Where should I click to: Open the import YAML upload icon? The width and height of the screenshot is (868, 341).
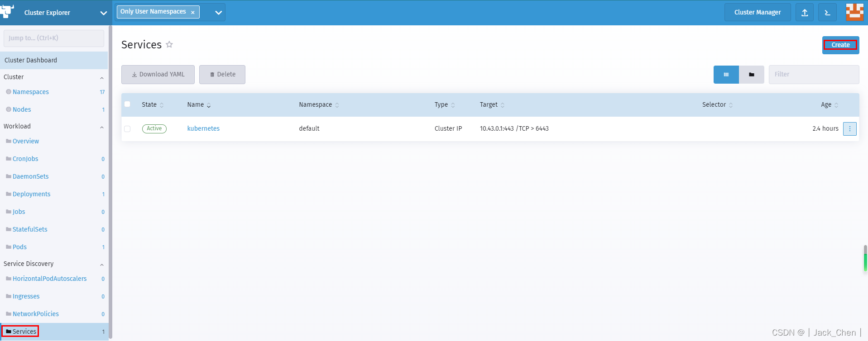coord(805,13)
